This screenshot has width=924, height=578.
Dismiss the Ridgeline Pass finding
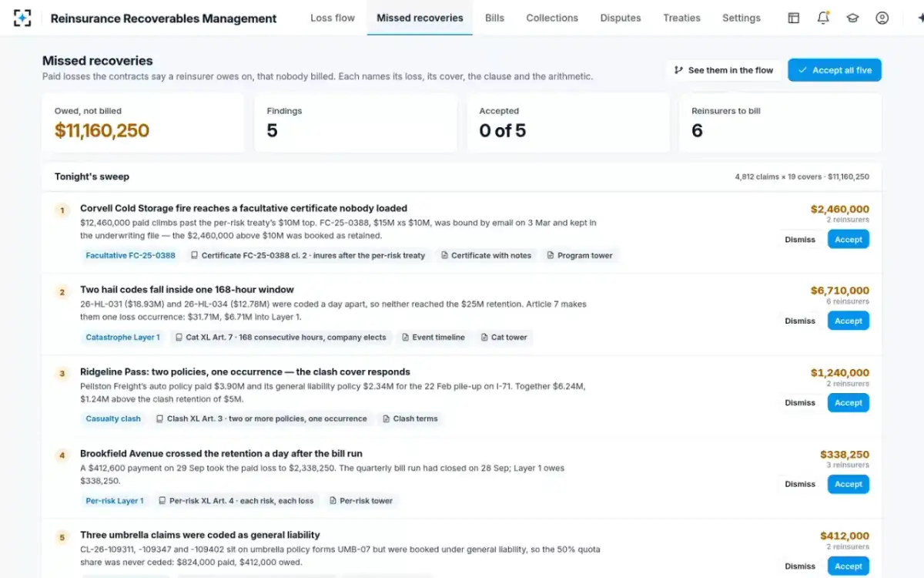(x=800, y=402)
